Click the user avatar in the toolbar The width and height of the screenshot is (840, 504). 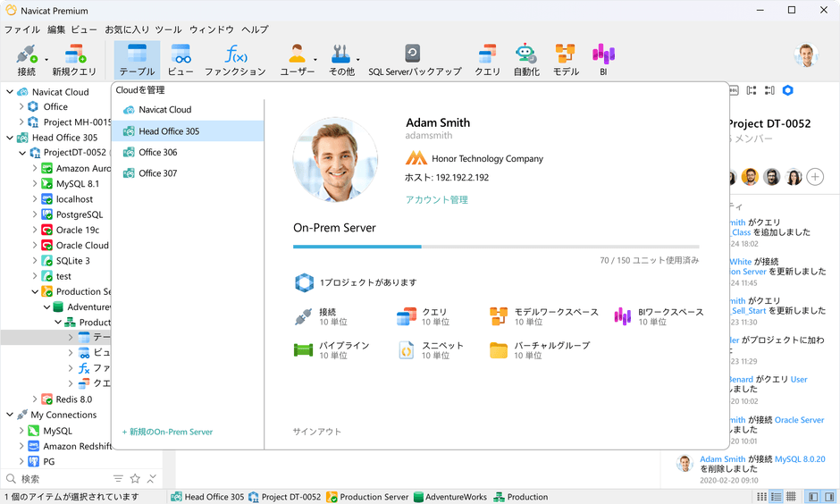coord(806,55)
